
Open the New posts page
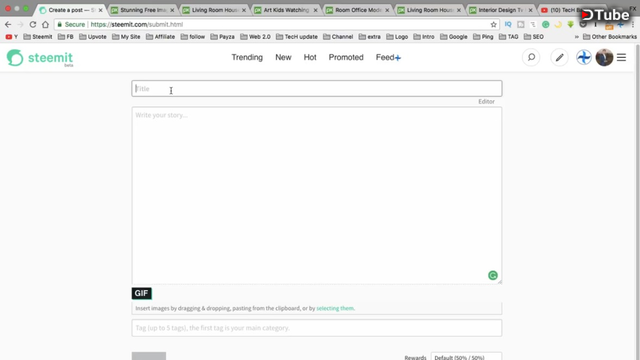click(283, 58)
